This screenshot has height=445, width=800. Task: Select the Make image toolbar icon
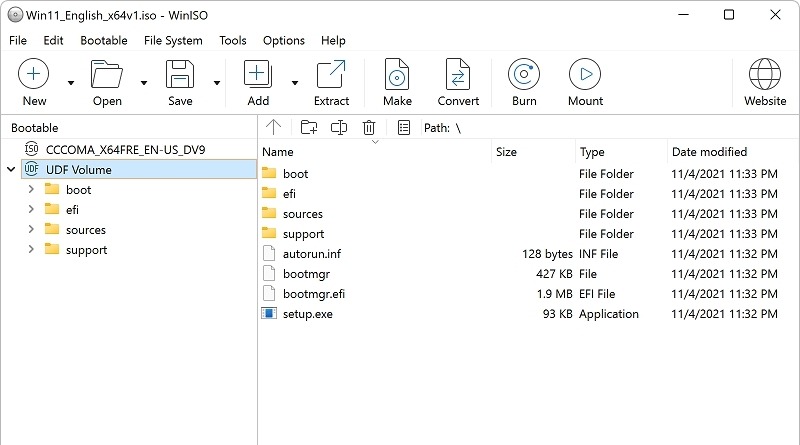click(x=397, y=75)
